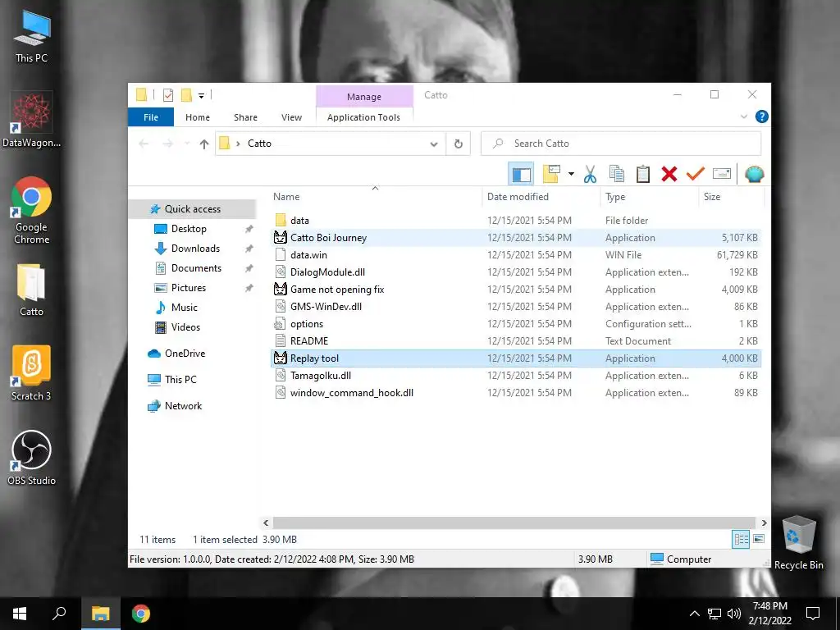The width and height of the screenshot is (840, 630).
Task: Open the notification center icon
Action: tap(813, 614)
